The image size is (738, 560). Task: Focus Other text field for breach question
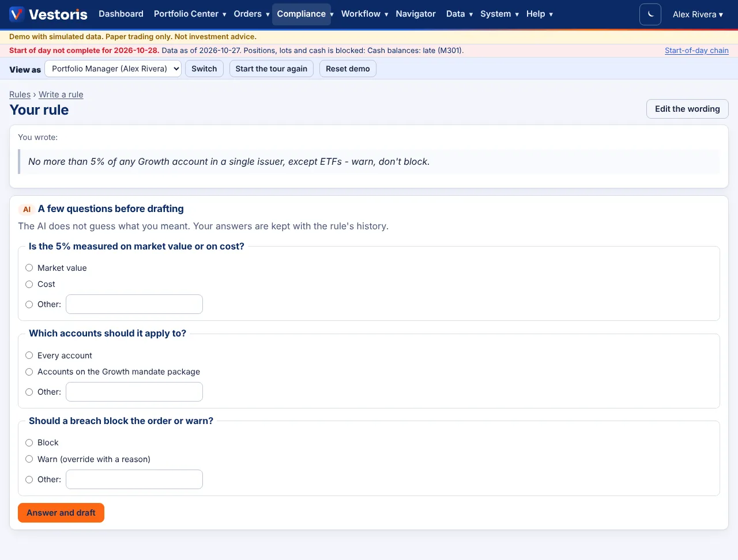134,479
